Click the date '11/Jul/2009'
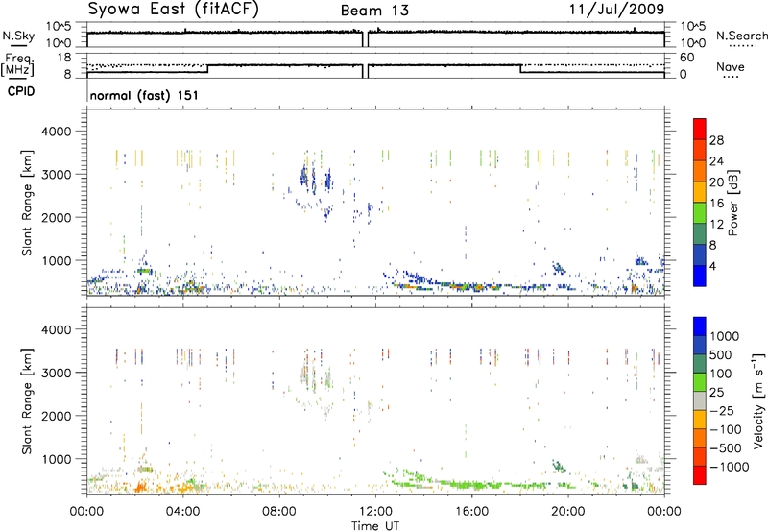The image size is (768, 532). pyautogui.click(x=616, y=9)
